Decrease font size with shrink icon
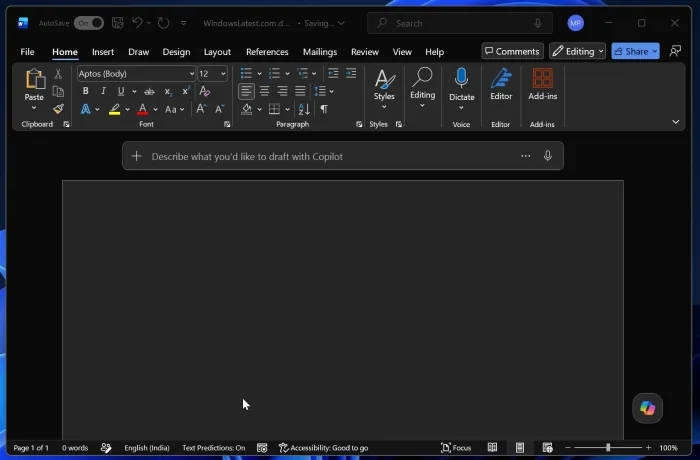The width and height of the screenshot is (700, 460). [x=219, y=109]
